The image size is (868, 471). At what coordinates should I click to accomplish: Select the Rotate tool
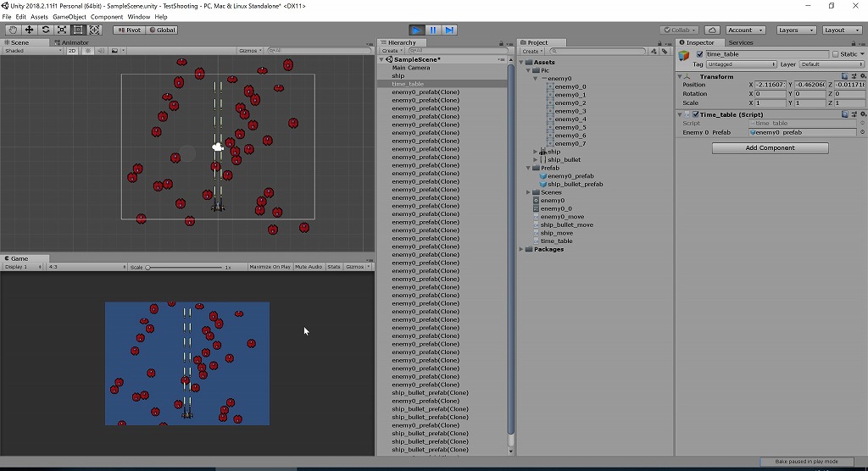[x=46, y=30]
